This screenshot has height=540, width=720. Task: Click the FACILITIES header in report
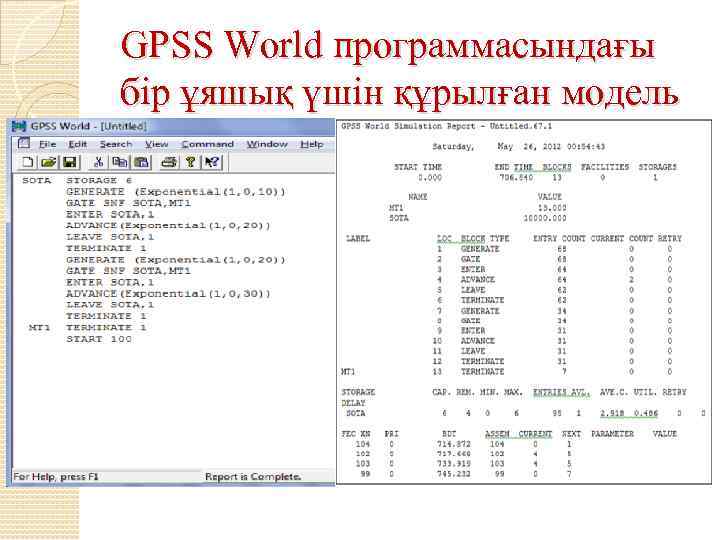pos(605,167)
